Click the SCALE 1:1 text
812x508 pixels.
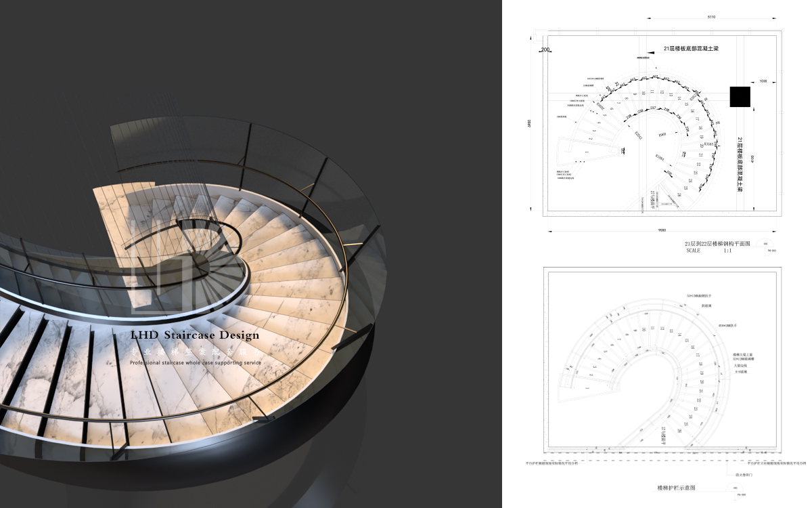coord(708,251)
